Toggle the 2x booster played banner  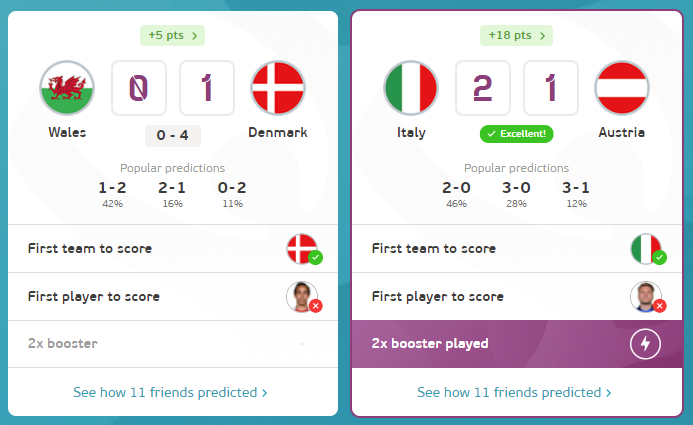(517, 344)
